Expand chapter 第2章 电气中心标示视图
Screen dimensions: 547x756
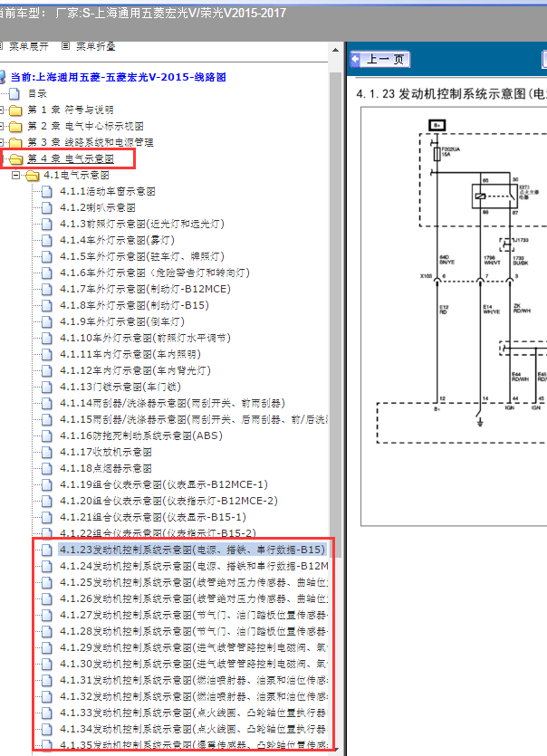pos(85,127)
